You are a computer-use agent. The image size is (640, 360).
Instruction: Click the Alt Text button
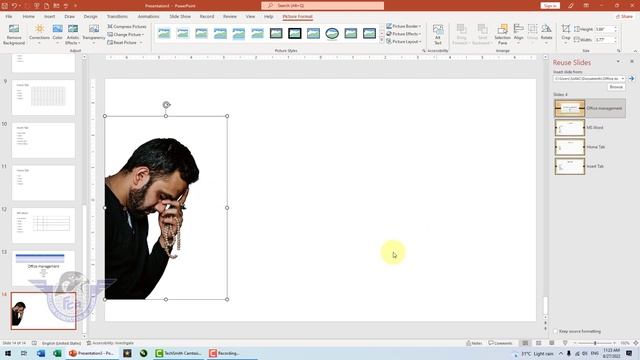pyautogui.click(x=438, y=34)
